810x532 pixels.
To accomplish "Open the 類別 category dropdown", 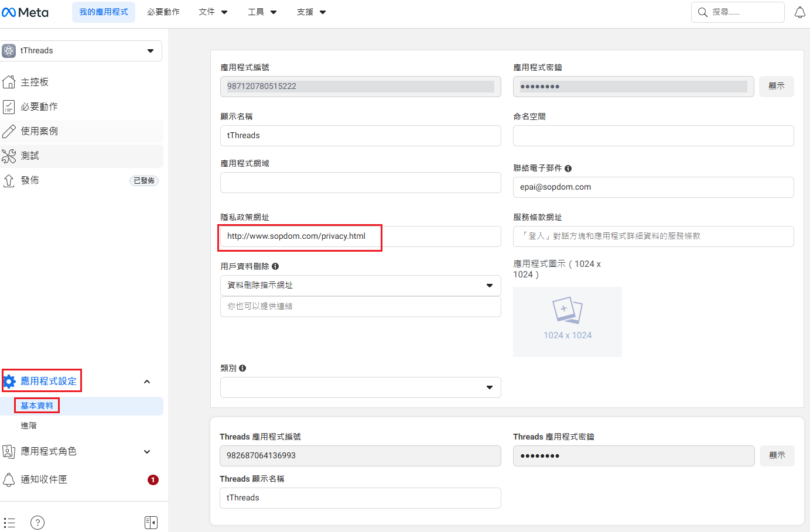I will (361, 387).
